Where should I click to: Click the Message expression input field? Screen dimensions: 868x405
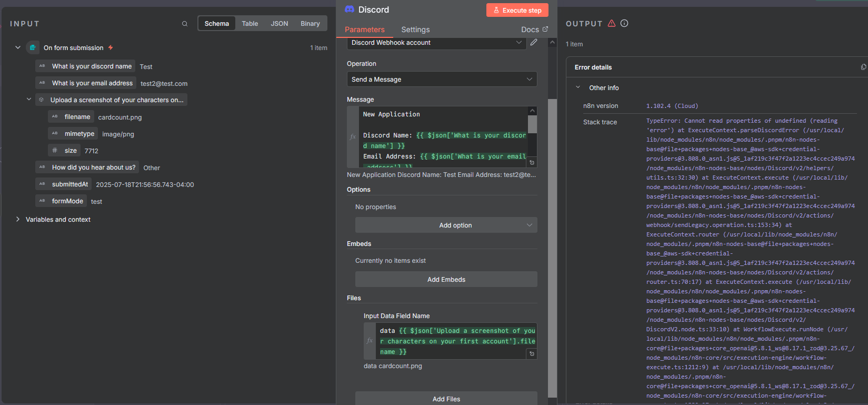pos(444,137)
